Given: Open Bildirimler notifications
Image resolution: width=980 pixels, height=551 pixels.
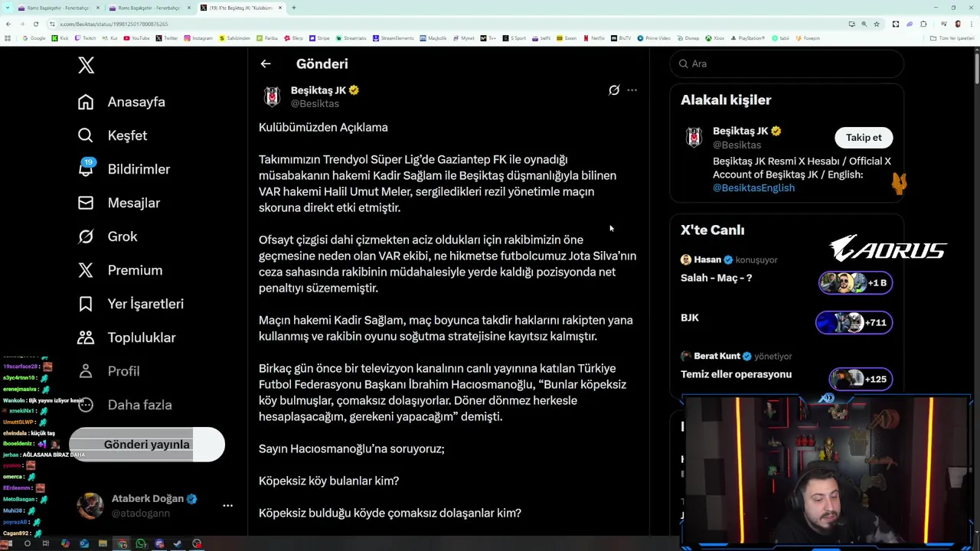Looking at the screenshot, I should pyautogui.click(x=124, y=169).
